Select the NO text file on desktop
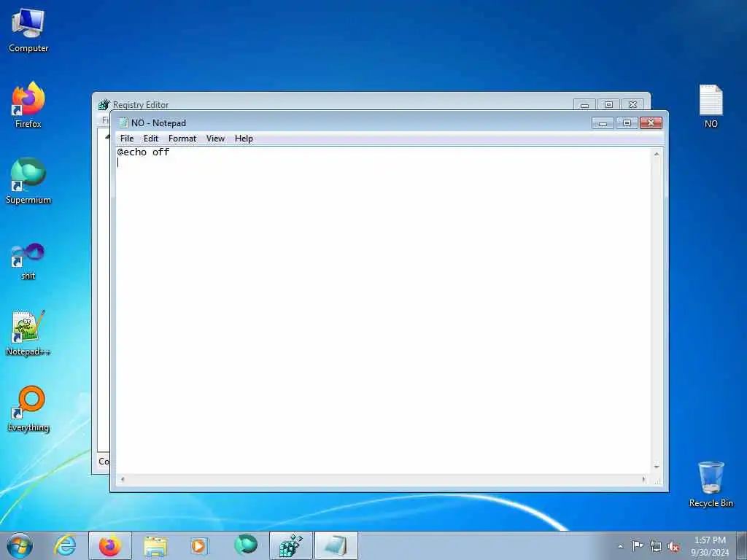Viewport: 747px width, 560px height. tap(711, 106)
